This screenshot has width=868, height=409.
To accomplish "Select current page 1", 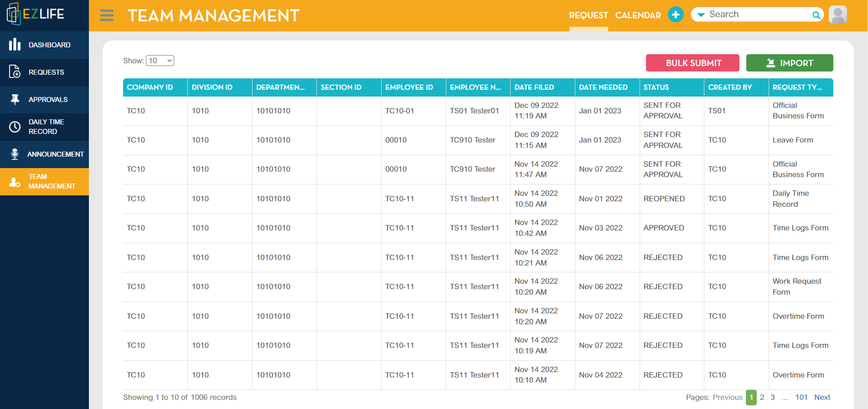I will click(751, 397).
